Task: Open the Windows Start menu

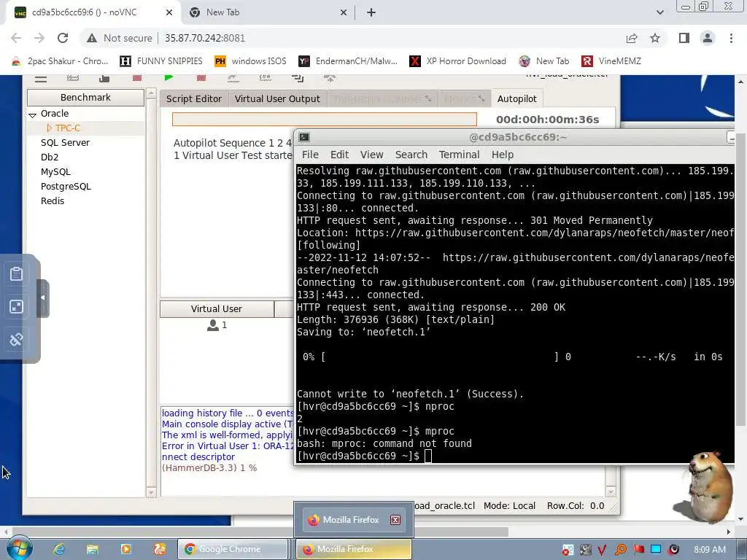Action: click(x=20, y=548)
